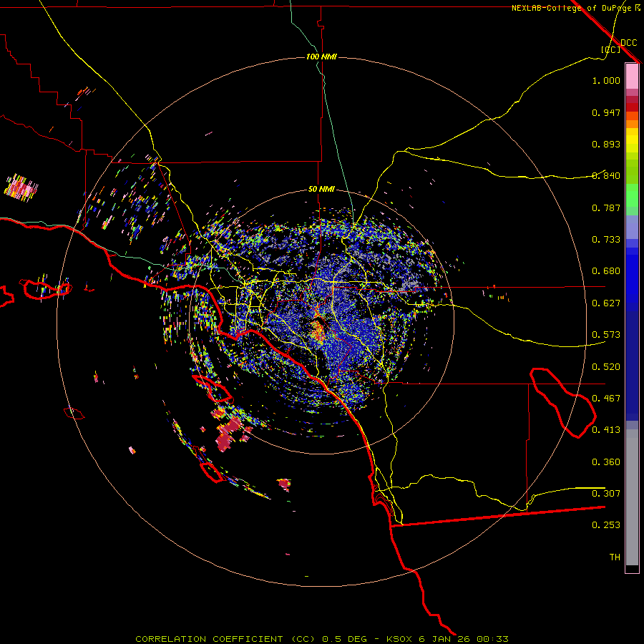
Task: Click the 0.520 value on the color scale
Action: [606, 367]
